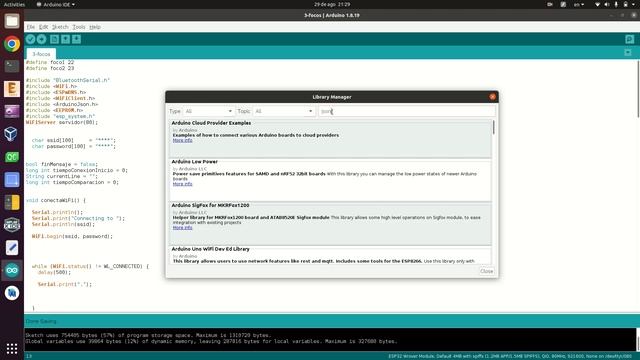Open the Calculator from the dock

pyautogui.click(x=12, y=202)
